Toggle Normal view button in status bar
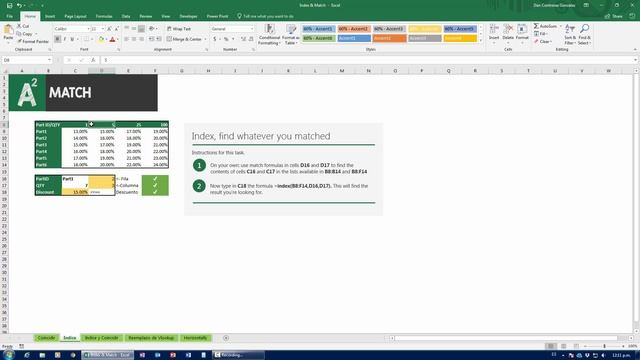 click(550, 346)
